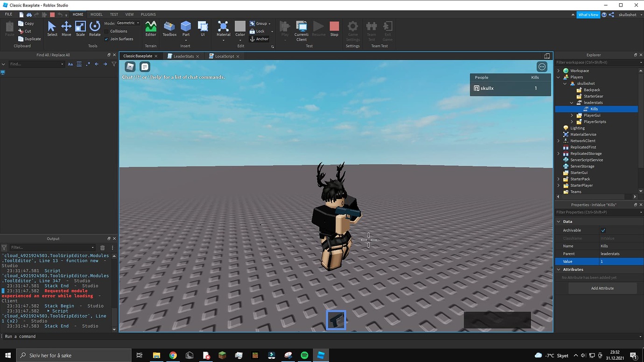The height and width of the screenshot is (362, 644).
Task: Click the Lock tool
Action: pyautogui.click(x=257, y=31)
